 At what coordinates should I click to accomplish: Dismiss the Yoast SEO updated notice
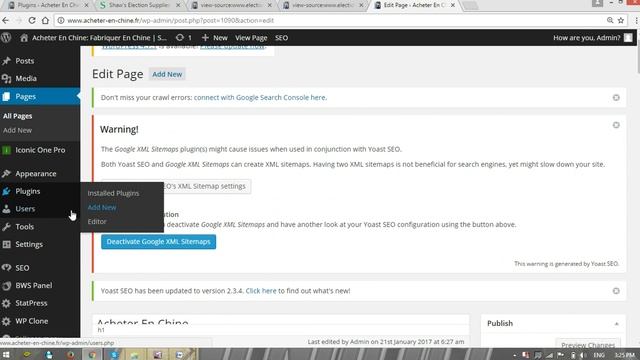pyautogui.click(x=616, y=291)
